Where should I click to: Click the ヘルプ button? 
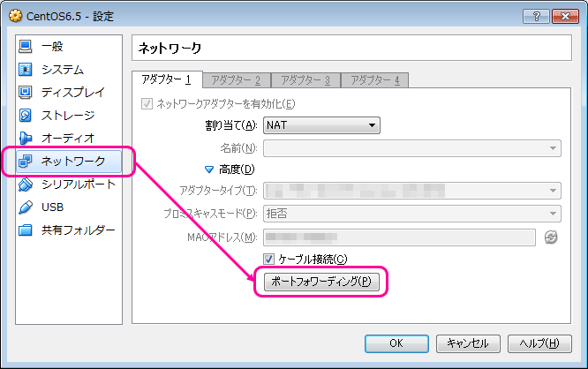(539, 343)
